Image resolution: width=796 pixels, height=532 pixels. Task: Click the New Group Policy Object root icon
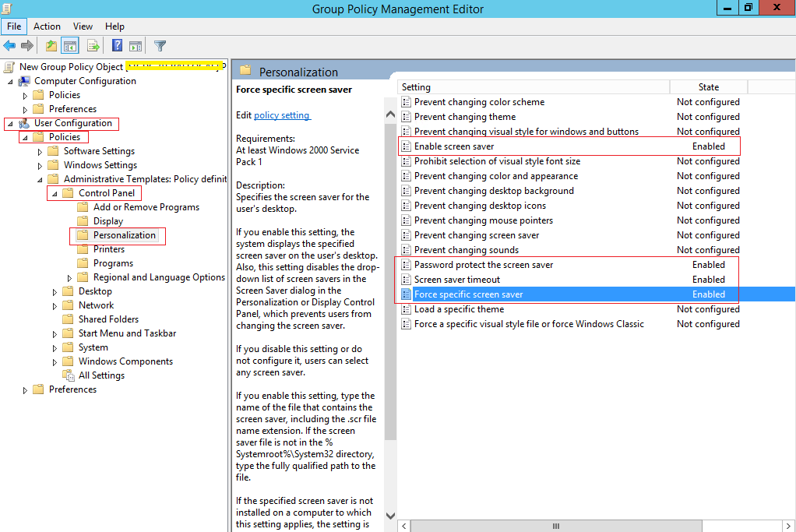[x=9, y=67]
